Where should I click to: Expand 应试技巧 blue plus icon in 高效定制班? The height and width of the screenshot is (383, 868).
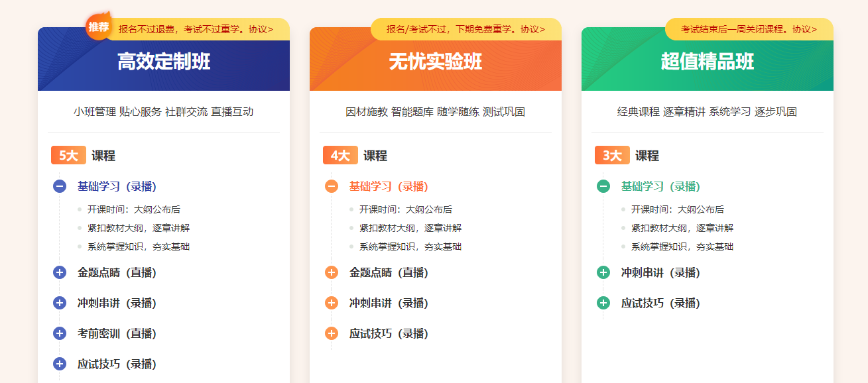pyautogui.click(x=60, y=364)
